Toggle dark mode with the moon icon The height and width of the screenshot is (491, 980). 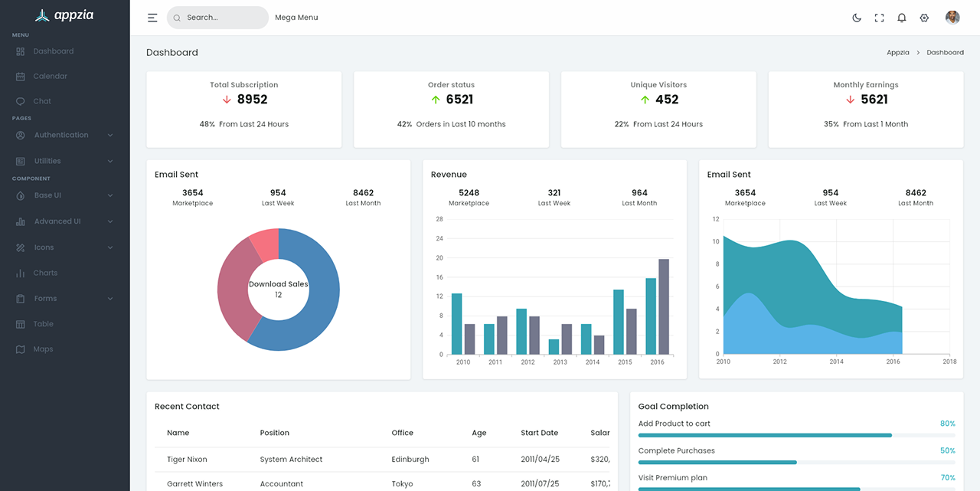coord(856,18)
